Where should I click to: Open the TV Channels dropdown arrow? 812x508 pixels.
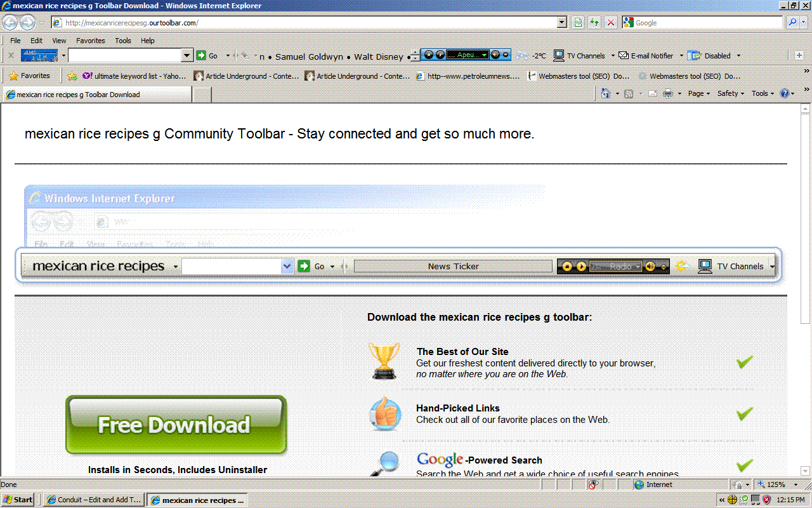[613, 56]
